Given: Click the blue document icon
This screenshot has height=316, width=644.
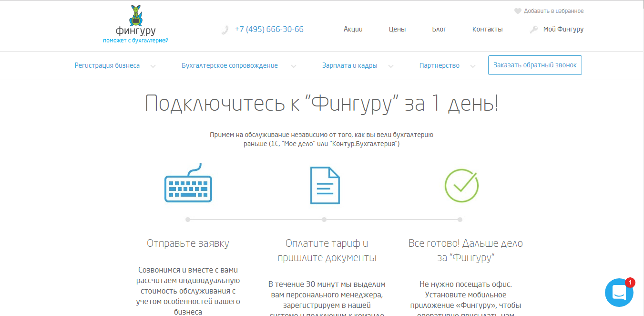Looking at the screenshot, I should click(x=325, y=185).
